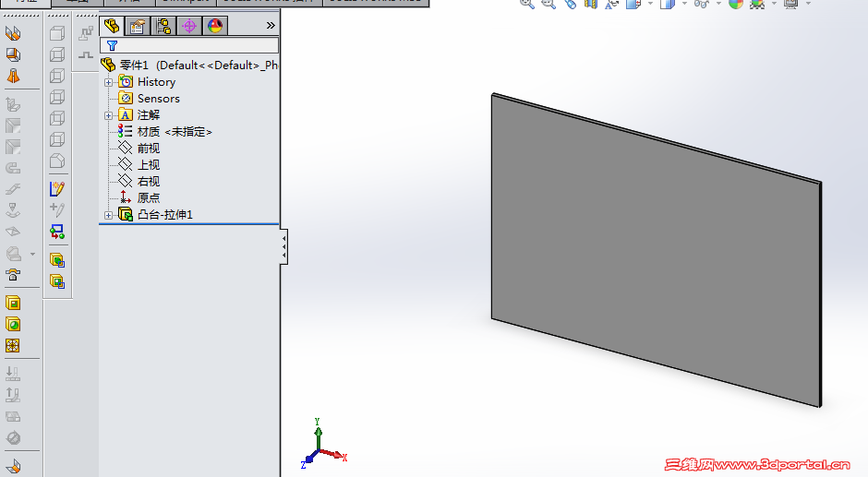Select the 注解 tree item
The image size is (868, 477).
click(x=149, y=115)
